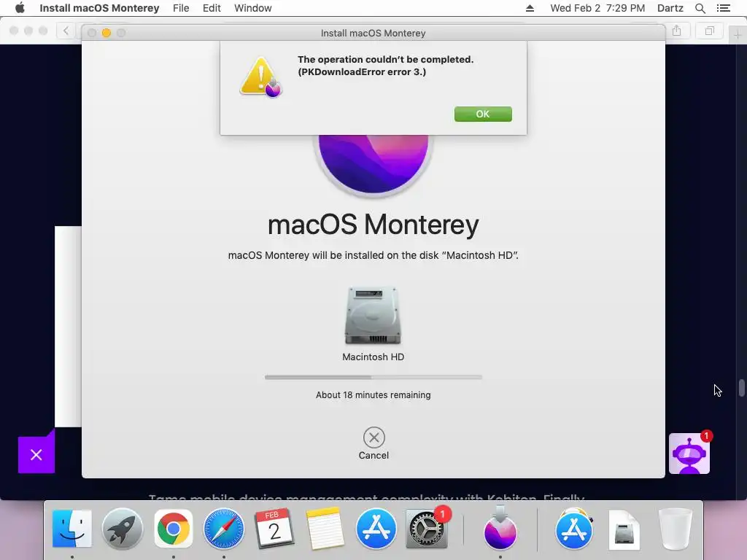Click the Install macOS Monterey Dock icon
This screenshot has width=747, height=560.
pyautogui.click(x=500, y=529)
